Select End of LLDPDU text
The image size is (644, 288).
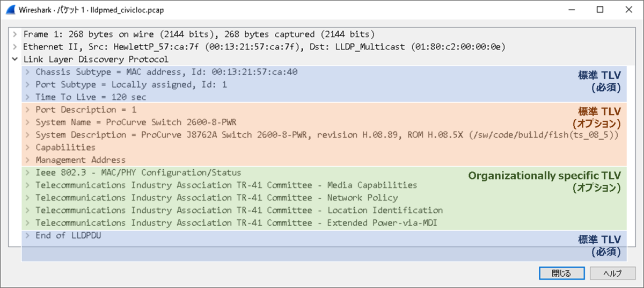[x=68, y=235]
